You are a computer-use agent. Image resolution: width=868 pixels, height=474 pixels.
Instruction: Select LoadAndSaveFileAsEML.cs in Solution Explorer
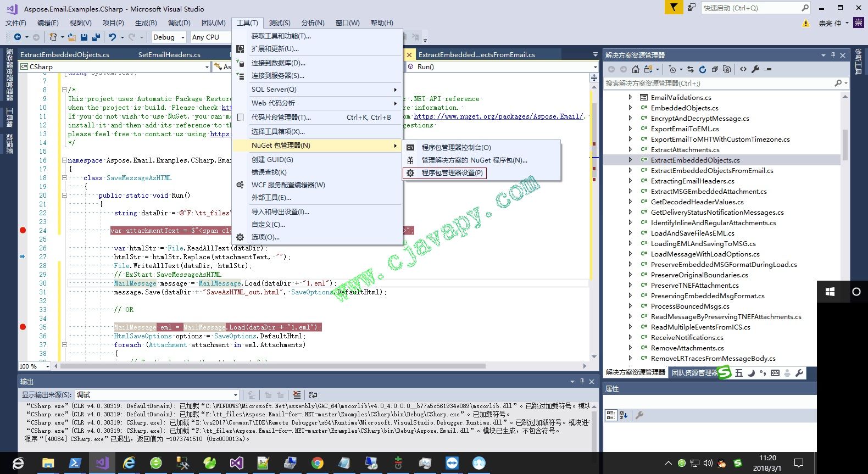coord(692,233)
